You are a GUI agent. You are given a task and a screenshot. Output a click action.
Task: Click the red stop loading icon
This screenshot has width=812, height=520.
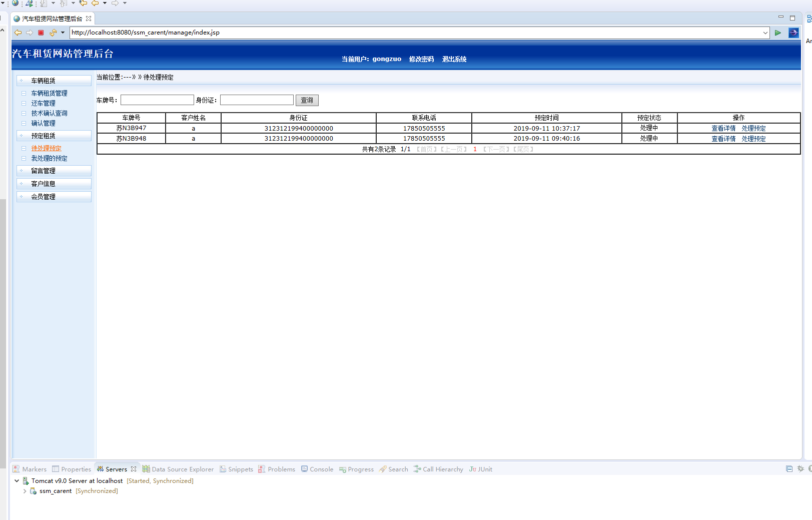pos(41,33)
